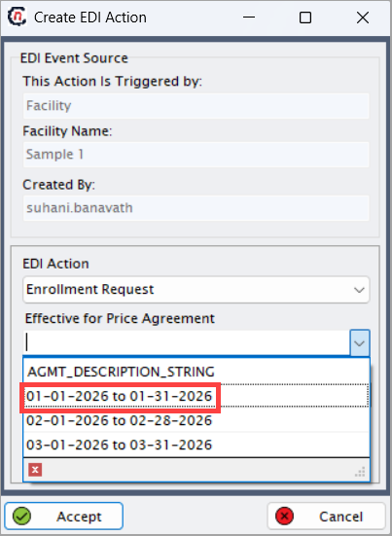392x536 pixels.
Task: Click the red X Cancel icon
Action: coord(284,517)
